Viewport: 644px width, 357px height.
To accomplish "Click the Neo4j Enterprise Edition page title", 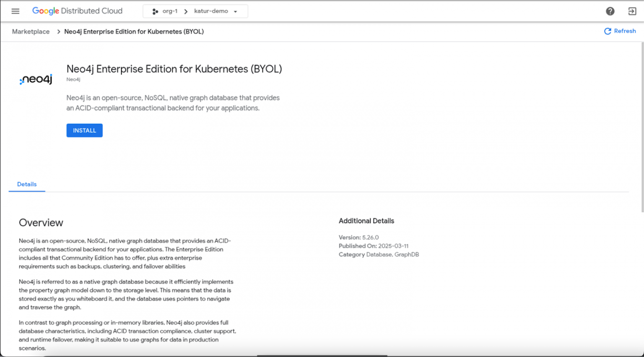I will click(174, 69).
